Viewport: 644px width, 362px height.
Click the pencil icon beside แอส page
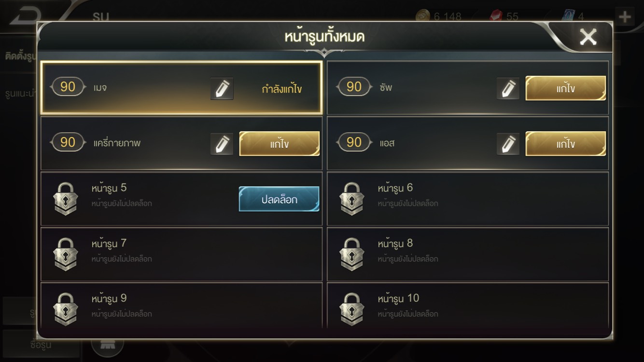(x=508, y=144)
